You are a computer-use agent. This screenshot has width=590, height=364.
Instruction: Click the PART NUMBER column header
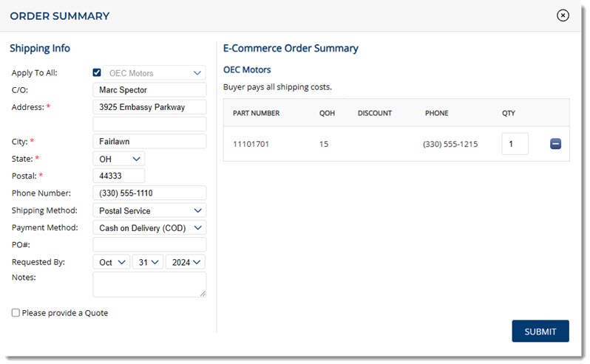pyautogui.click(x=256, y=113)
